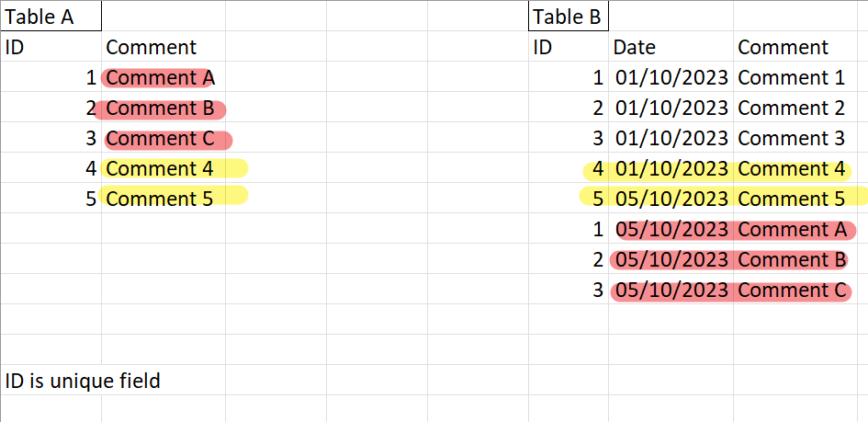Select ID 2 in the Comment 2 row

pos(569,108)
